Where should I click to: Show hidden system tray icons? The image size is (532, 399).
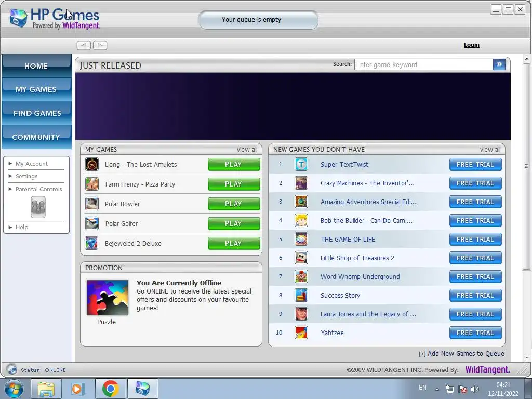click(437, 389)
